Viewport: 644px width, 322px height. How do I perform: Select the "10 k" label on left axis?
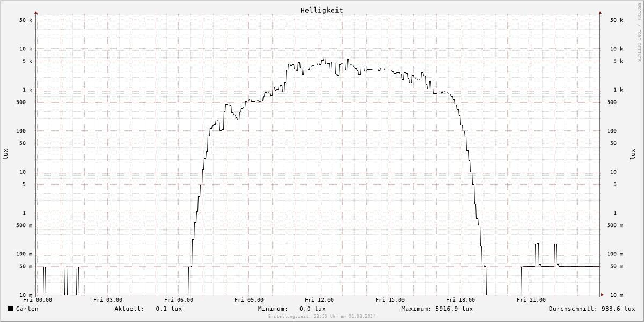tap(26, 49)
